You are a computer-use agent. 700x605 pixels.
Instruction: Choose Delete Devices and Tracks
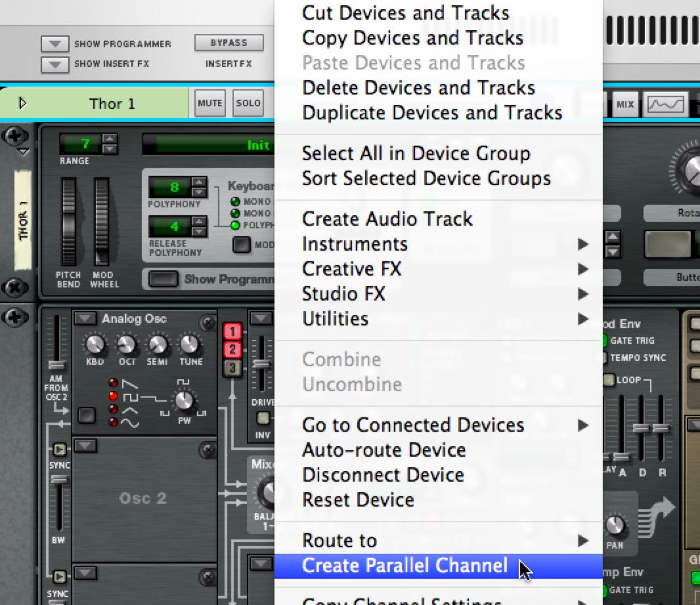[439, 88]
